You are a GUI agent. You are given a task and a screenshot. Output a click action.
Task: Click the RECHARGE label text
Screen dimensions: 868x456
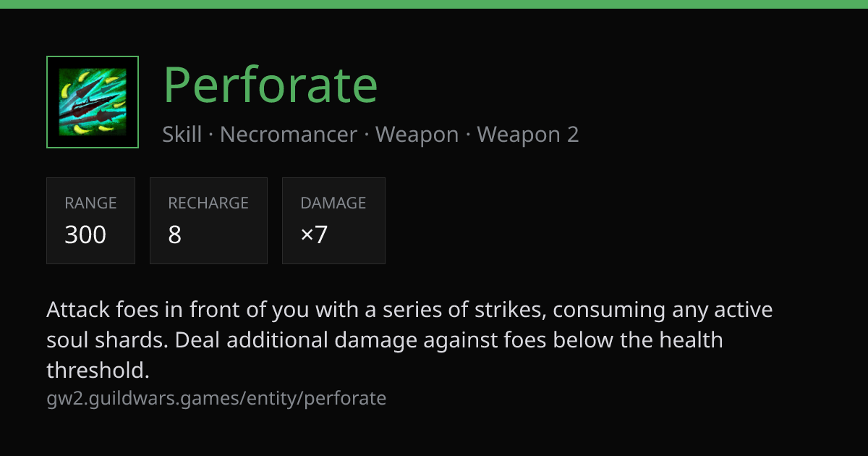point(208,203)
